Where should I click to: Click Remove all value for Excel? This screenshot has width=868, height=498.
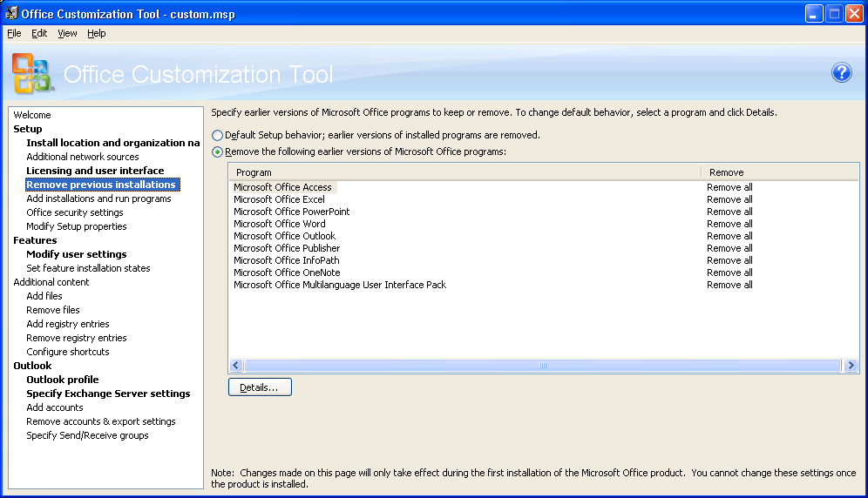pyautogui.click(x=729, y=199)
